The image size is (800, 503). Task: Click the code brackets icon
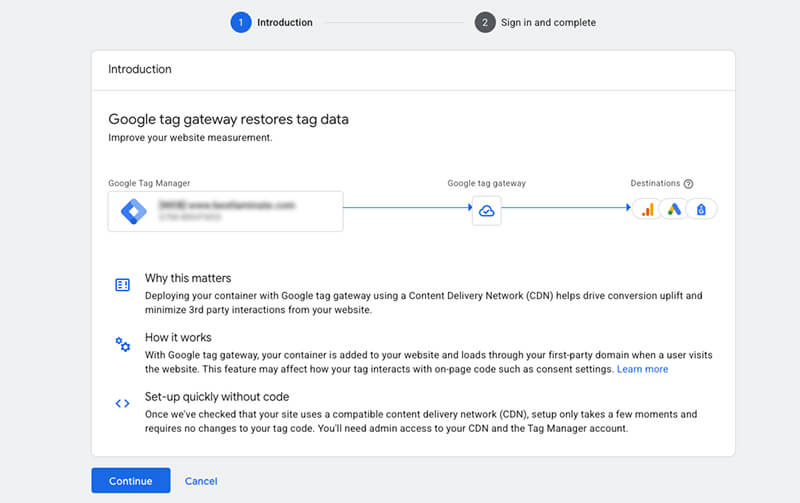coord(122,404)
